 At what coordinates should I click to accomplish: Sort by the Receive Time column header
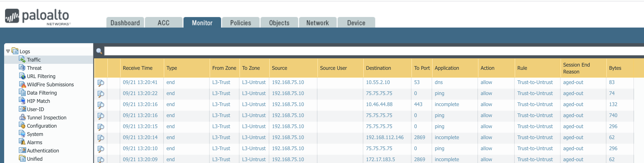point(138,68)
